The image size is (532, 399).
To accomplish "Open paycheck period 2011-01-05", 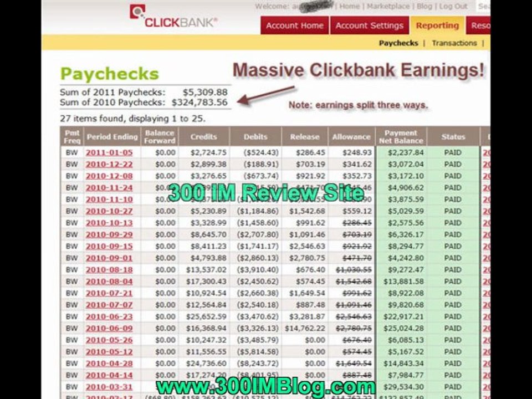I will 109,153.
